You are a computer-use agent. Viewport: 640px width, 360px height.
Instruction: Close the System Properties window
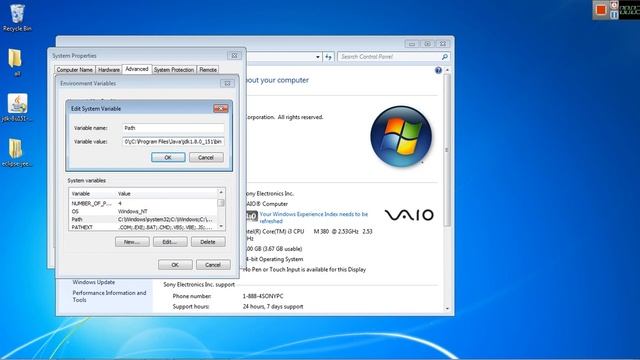point(234,56)
